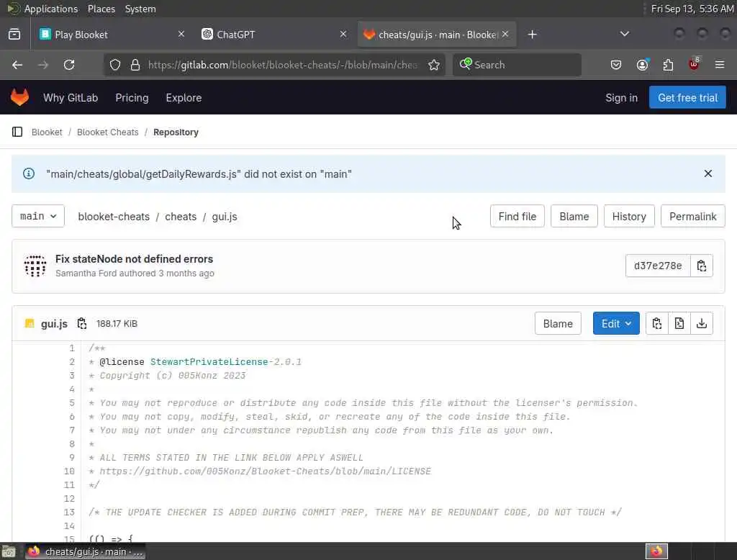Open uBlock Origin extension icon
Image resolution: width=737 pixels, height=560 pixels.
(x=694, y=64)
